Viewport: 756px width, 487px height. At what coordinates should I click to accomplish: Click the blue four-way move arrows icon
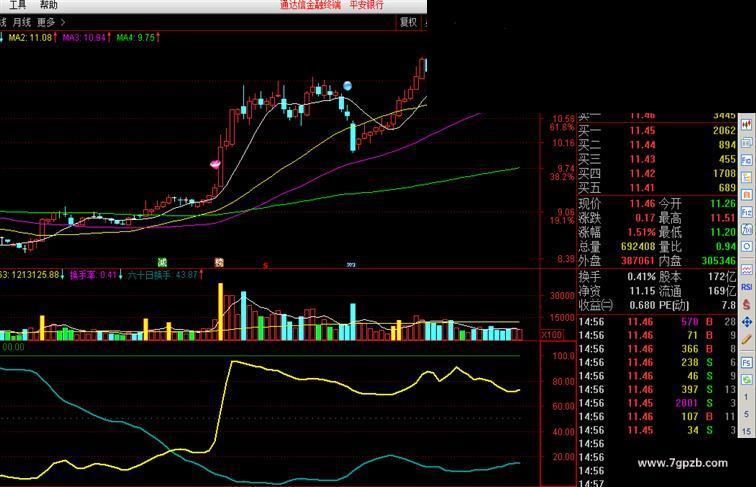coord(746,322)
